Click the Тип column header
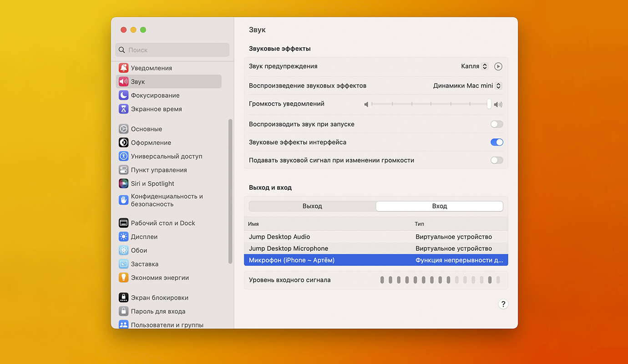 coord(419,224)
